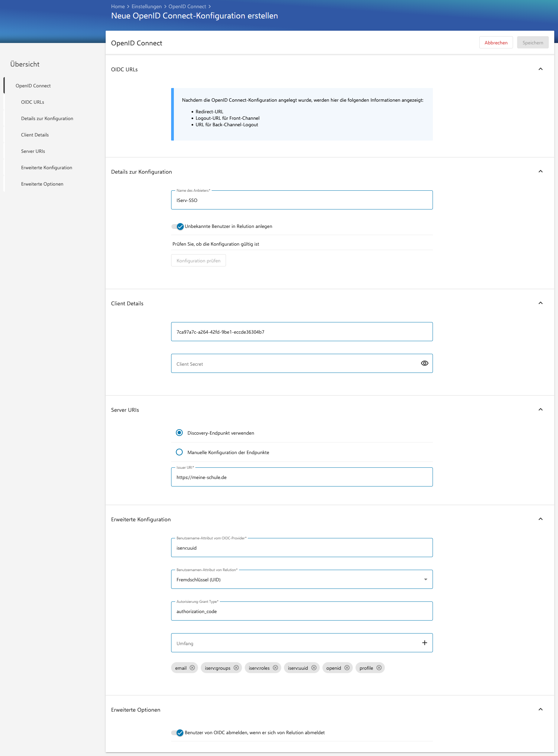Toggle Benutzer von OIDC abmelden switch
This screenshot has height=756, width=558.
click(178, 733)
